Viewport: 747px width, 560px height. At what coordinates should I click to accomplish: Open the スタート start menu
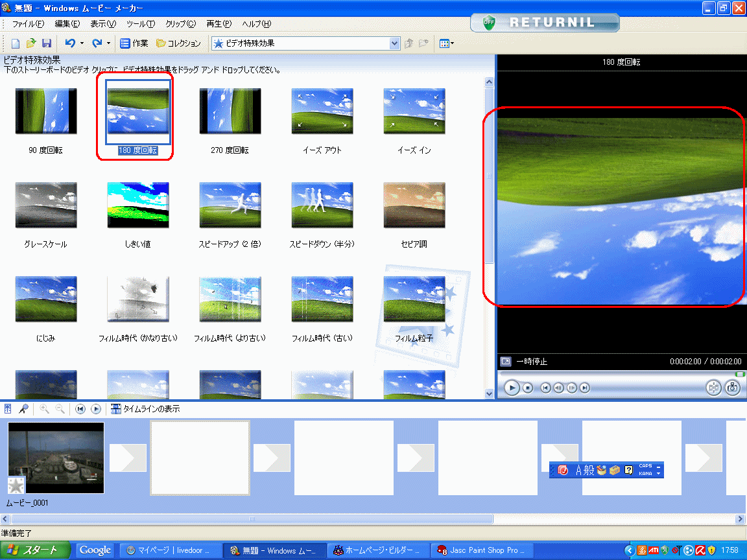click(x=35, y=550)
